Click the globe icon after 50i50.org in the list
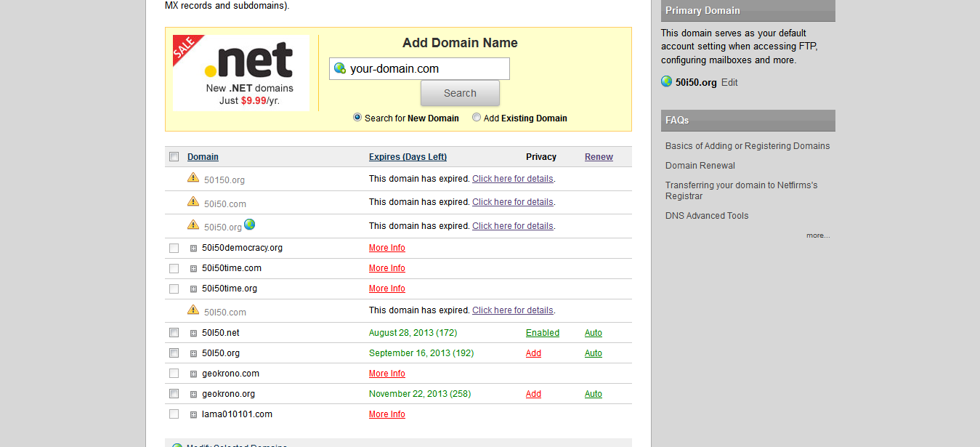Viewport: 980px width, 447px height. [249, 225]
